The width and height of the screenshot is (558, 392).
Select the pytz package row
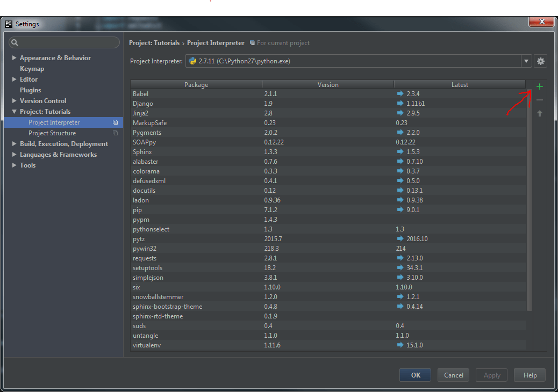coord(328,239)
